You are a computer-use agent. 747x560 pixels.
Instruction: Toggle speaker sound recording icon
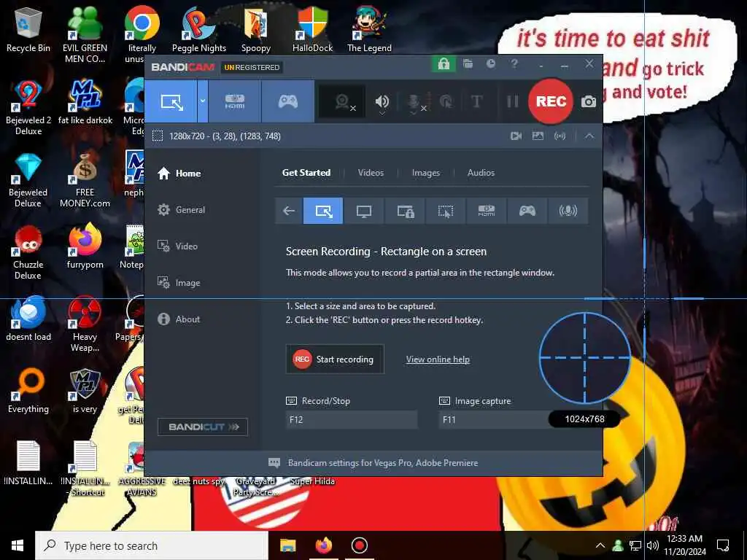pos(382,101)
